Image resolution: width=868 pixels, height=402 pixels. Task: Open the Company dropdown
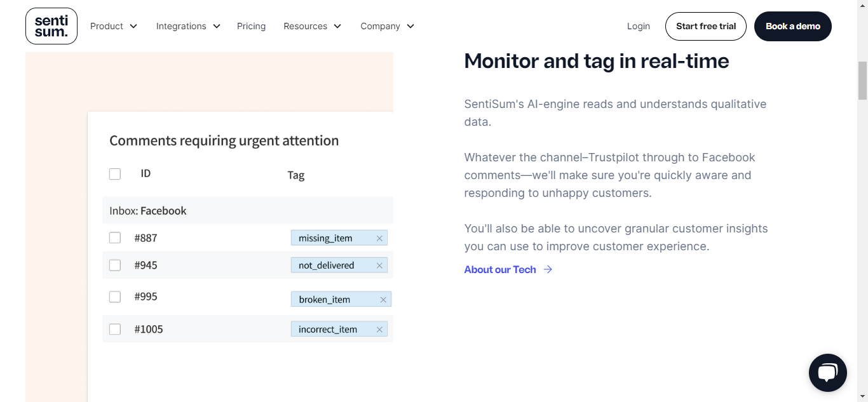(387, 26)
